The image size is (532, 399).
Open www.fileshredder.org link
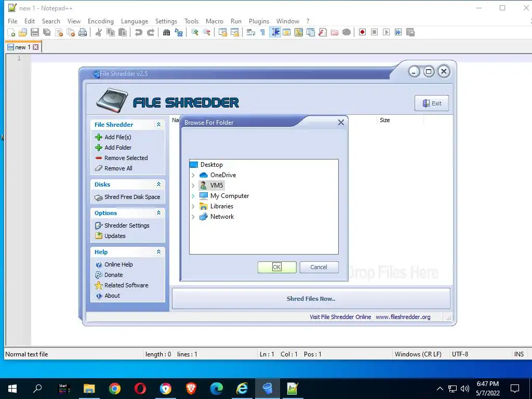[x=403, y=317]
